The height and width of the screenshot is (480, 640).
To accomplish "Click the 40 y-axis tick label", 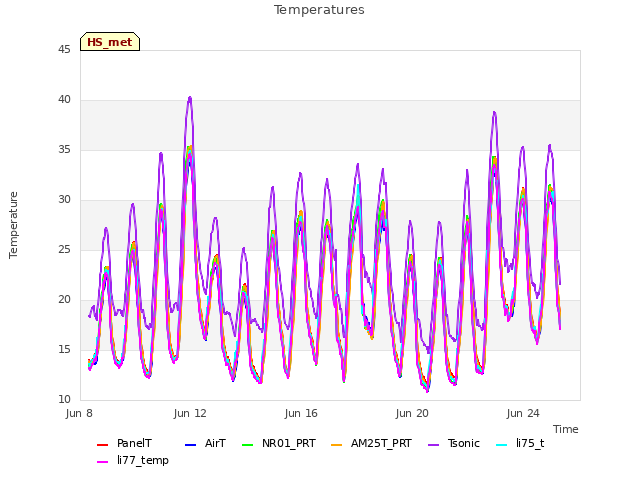I will [x=64, y=100].
